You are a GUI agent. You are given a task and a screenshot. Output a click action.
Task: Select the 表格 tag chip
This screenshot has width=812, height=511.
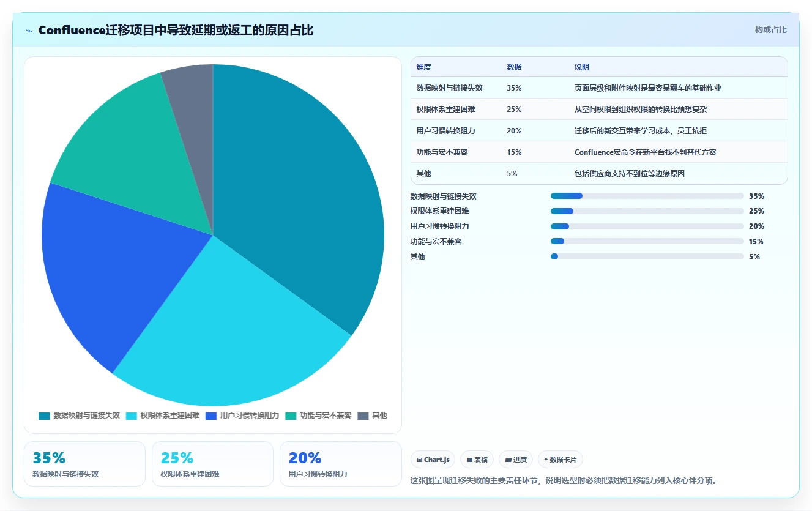(477, 460)
